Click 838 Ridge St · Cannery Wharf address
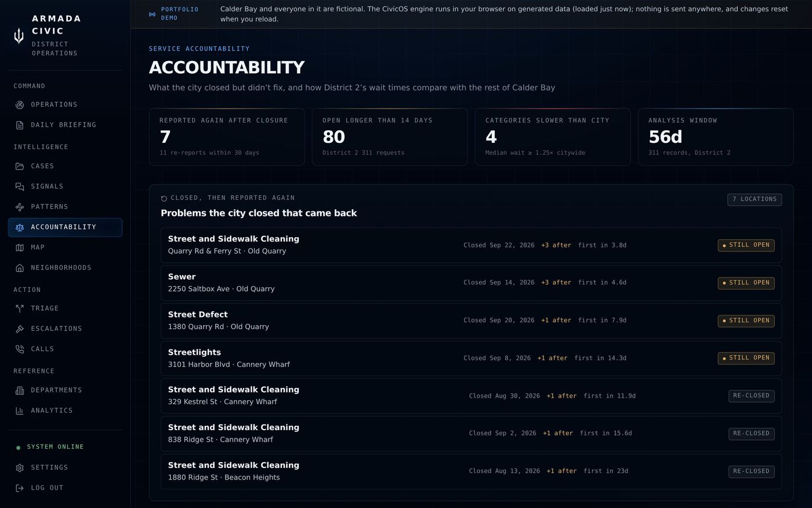Screen dimensions: 812x508 220,439
